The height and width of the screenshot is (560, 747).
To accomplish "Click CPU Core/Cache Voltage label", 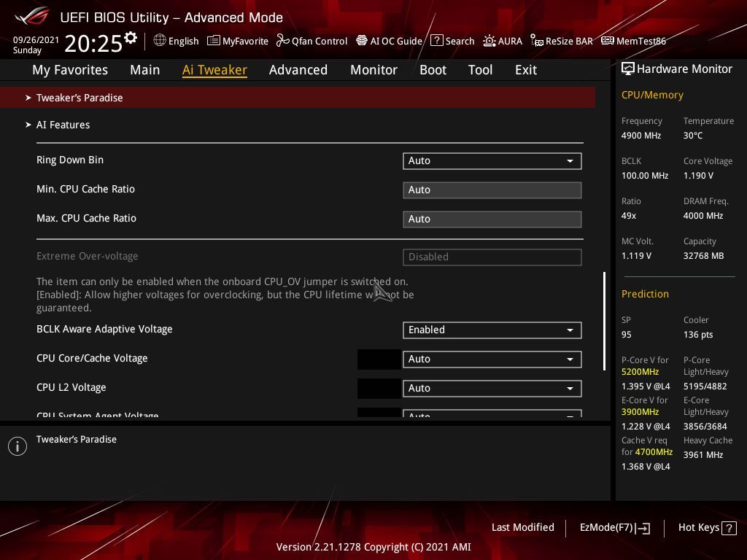I will coord(92,358).
